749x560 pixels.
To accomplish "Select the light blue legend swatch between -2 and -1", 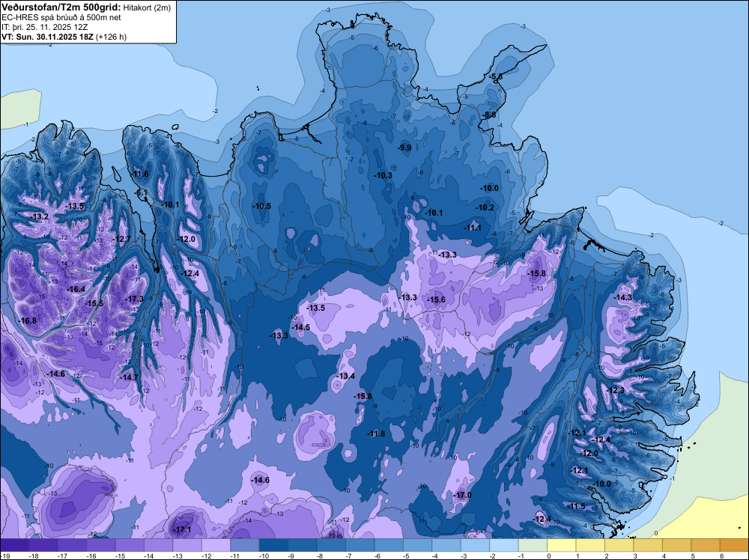I will pyautogui.click(x=504, y=545).
